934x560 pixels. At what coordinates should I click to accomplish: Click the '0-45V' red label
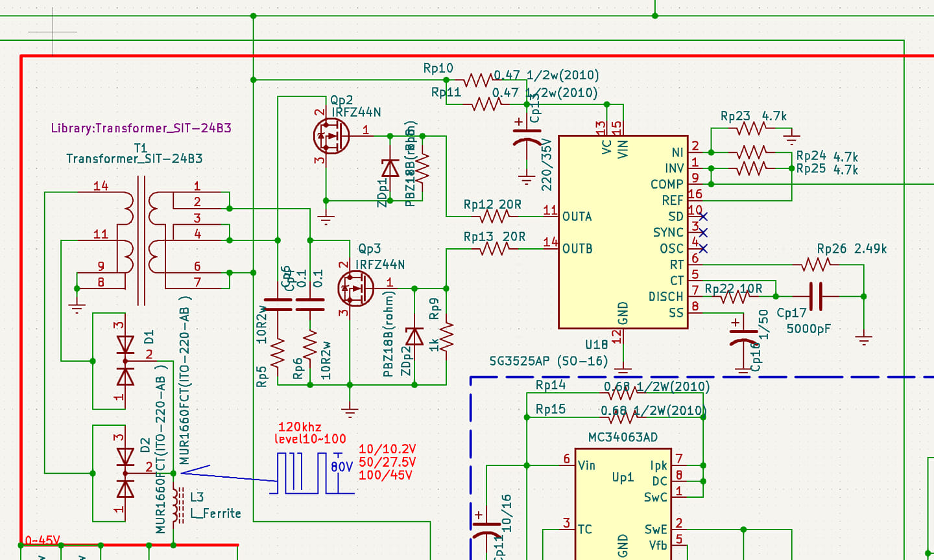coord(42,540)
